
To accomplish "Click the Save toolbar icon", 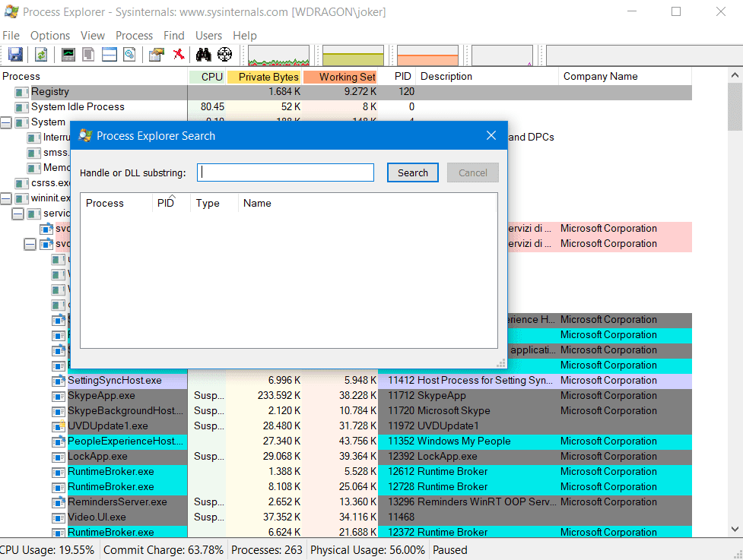I will 15,55.
